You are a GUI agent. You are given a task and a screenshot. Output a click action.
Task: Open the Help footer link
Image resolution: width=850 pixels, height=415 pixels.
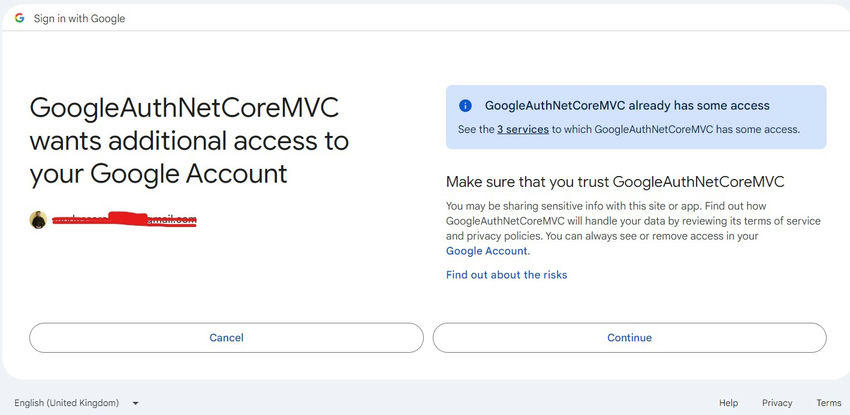[x=728, y=403]
